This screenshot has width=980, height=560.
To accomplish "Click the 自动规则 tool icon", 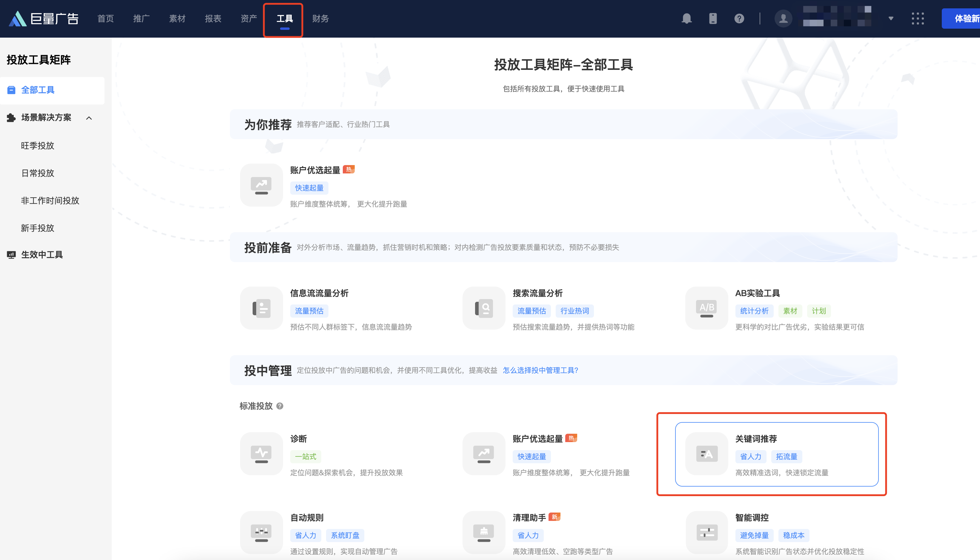I will pos(261,532).
